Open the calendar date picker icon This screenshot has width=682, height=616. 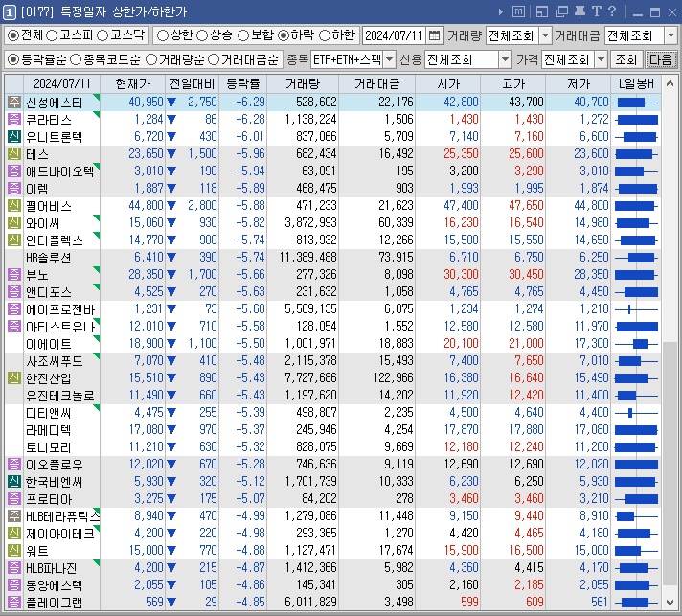click(x=434, y=35)
